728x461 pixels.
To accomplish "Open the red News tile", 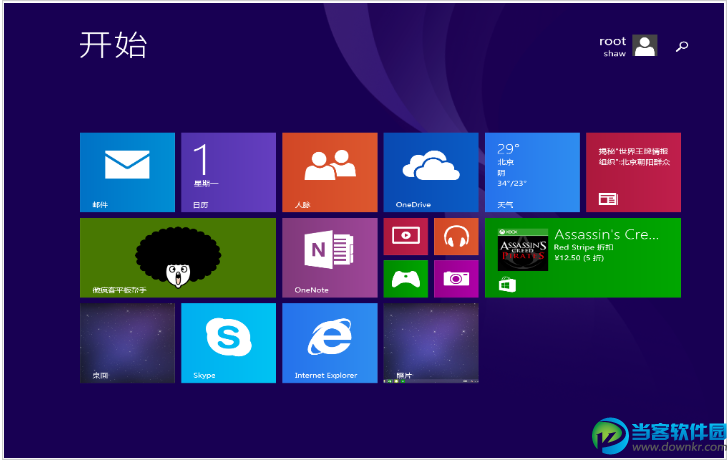I will click(x=633, y=172).
